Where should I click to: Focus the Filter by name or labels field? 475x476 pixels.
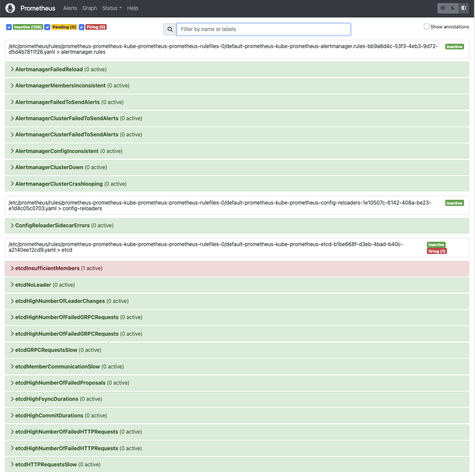point(264,29)
